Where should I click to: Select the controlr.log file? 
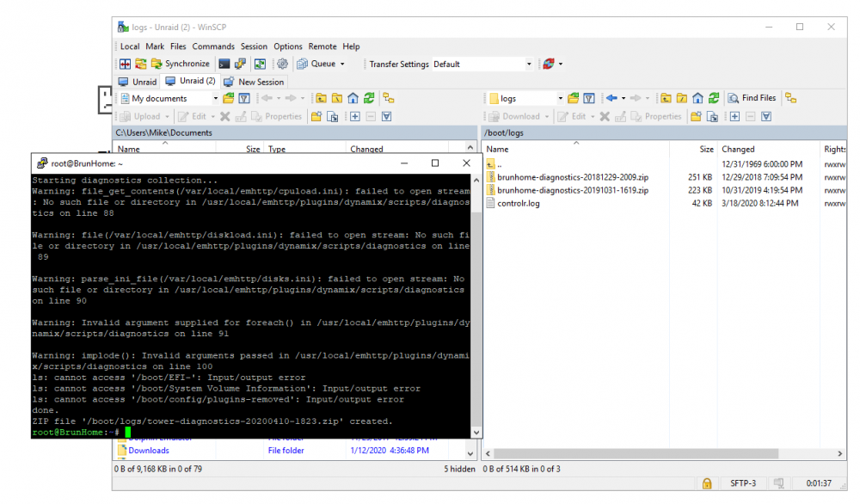pos(666,204)
